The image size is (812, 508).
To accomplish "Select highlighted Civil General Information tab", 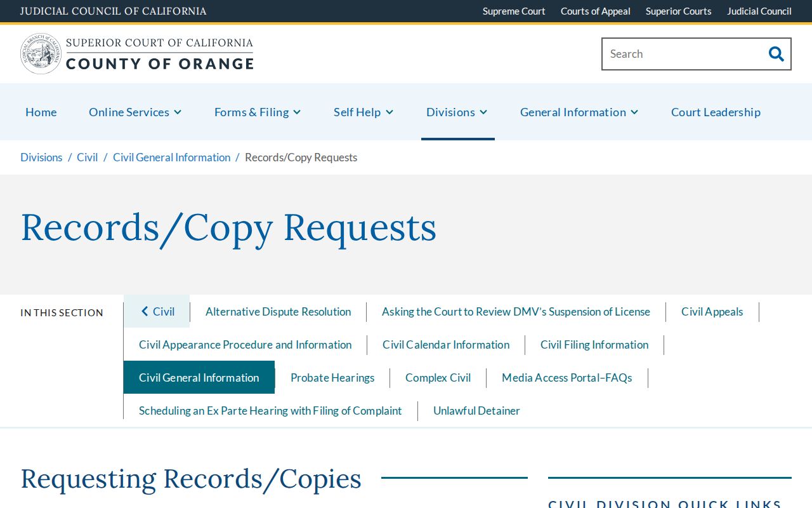I will (199, 377).
